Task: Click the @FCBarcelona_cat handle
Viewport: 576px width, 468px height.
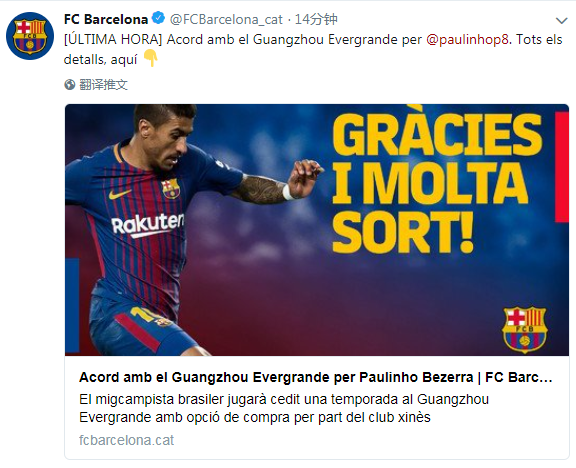Action: pyautogui.click(x=226, y=19)
